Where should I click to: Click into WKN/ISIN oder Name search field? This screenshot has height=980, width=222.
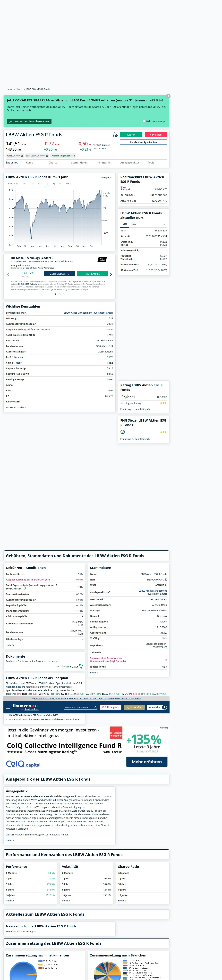click(78, 707)
